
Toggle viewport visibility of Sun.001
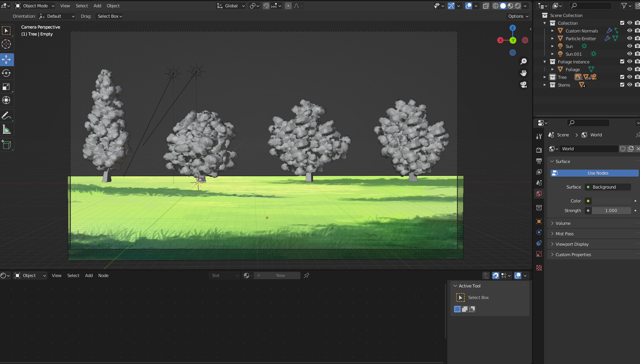point(630,54)
